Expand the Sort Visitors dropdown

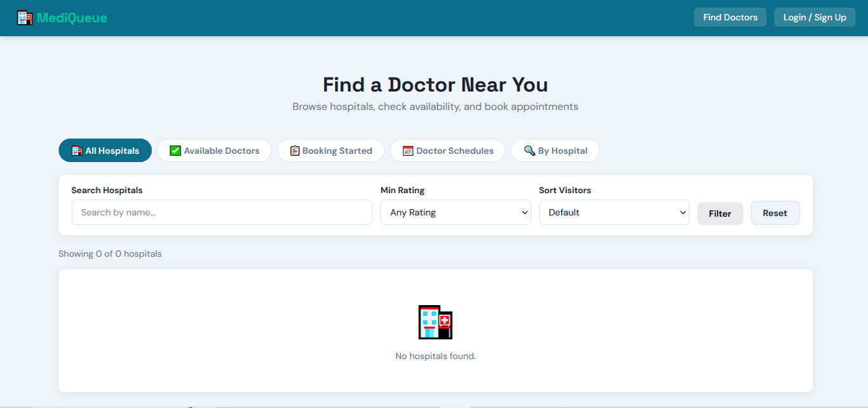click(x=614, y=212)
